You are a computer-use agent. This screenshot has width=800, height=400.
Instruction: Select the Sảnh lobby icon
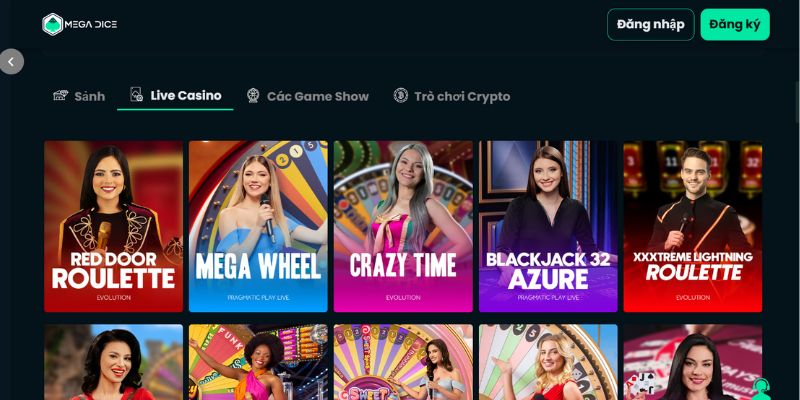click(x=61, y=95)
